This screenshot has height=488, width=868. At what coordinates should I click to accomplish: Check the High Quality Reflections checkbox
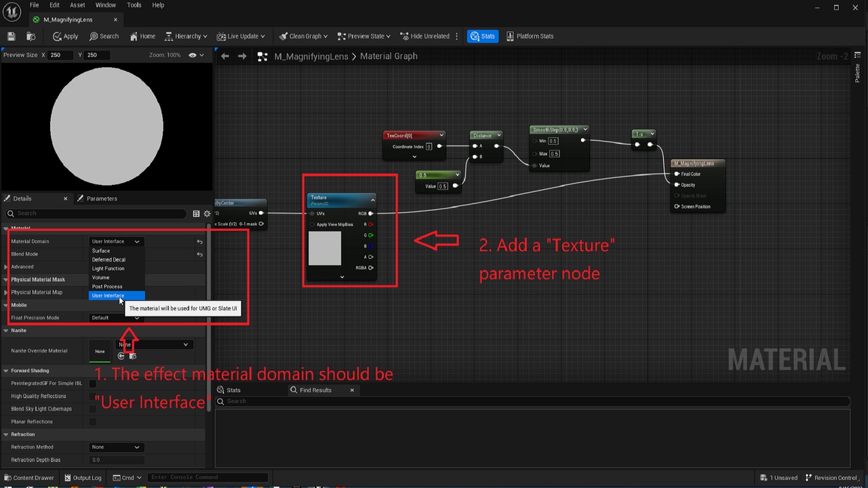[x=92, y=396]
